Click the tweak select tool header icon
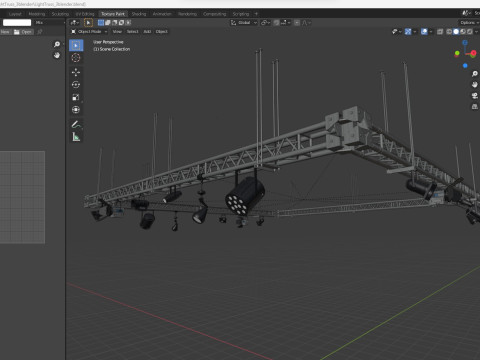 [88, 23]
